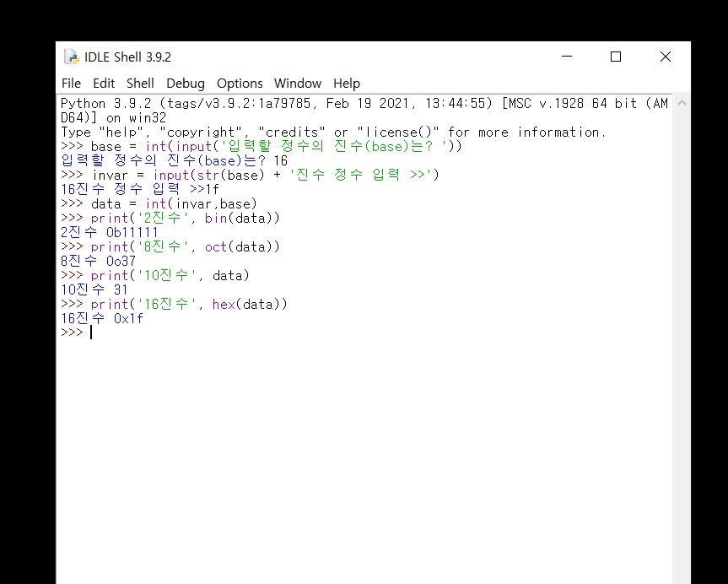Open the Window menu

298,84
